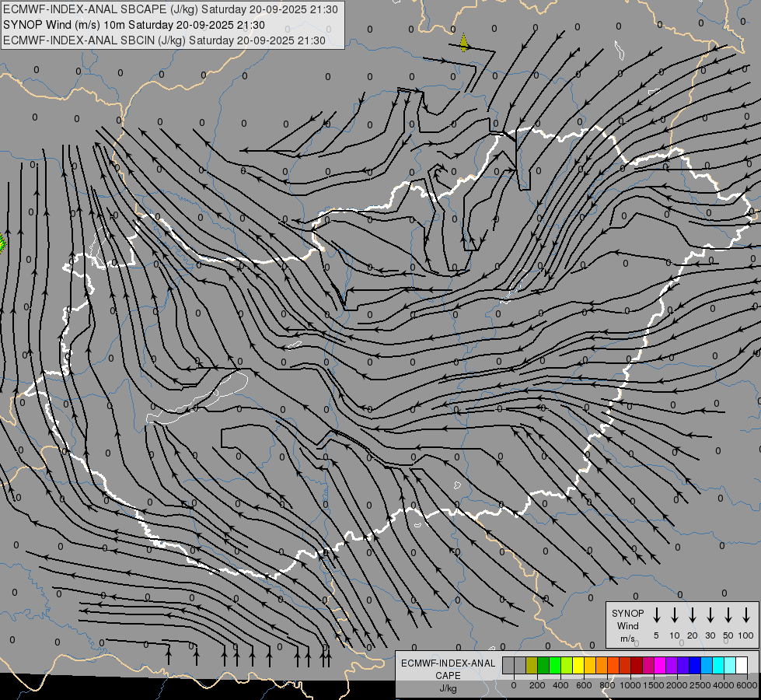This screenshot has width=761, height=700.
Task: Select the white CAPE swatch before 6000
Action: point(741,665)
